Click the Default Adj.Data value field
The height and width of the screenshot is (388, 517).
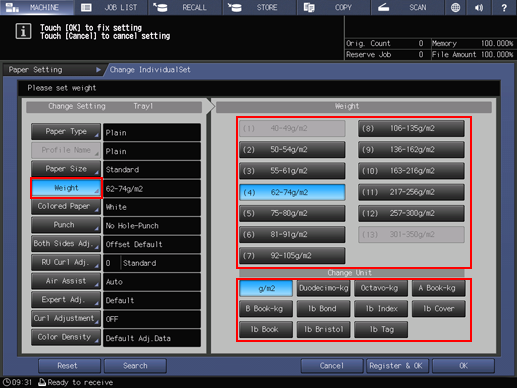point(152,338)
